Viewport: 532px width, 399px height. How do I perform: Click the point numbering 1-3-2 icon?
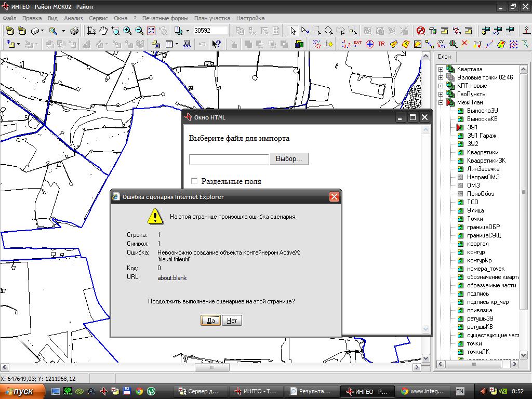click(346, 44)
